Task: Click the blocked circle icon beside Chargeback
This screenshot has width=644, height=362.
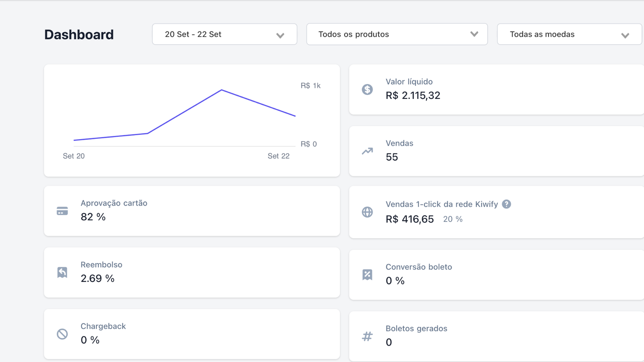Action: tap(62, 334)
